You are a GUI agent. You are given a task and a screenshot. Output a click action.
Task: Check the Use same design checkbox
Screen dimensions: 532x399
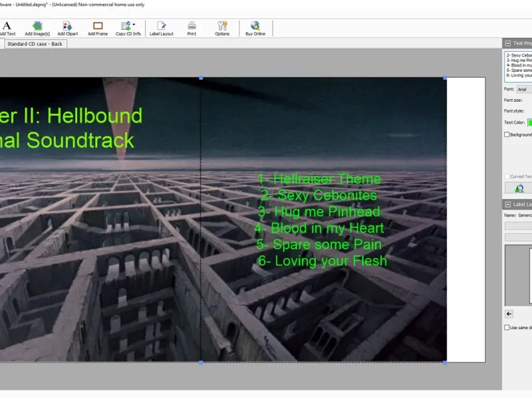(x=507, y=327)
